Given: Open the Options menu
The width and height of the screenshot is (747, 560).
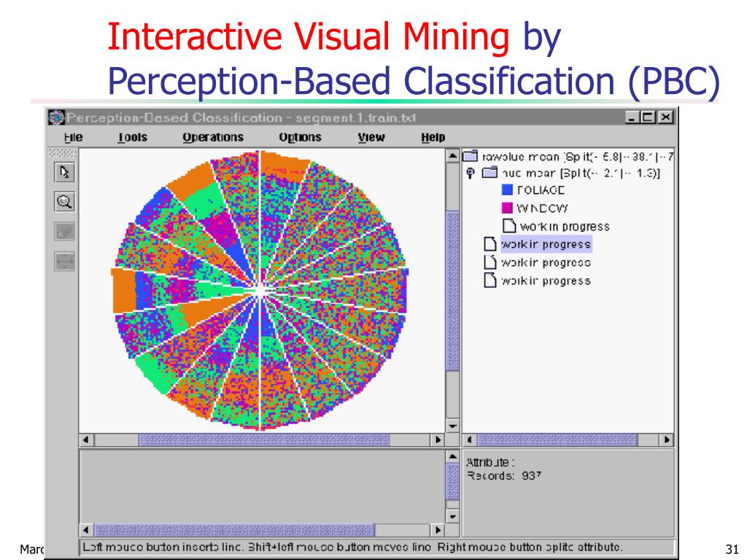Looking at the screenshot, I should [300, 138].
